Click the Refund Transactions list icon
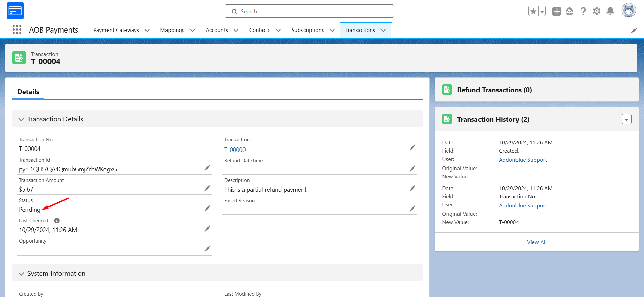 [x=447, y=90]
